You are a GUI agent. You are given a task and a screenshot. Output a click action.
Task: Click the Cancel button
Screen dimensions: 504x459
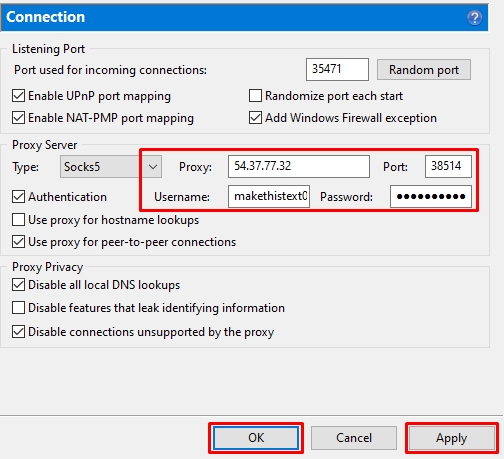coord(354,438)
